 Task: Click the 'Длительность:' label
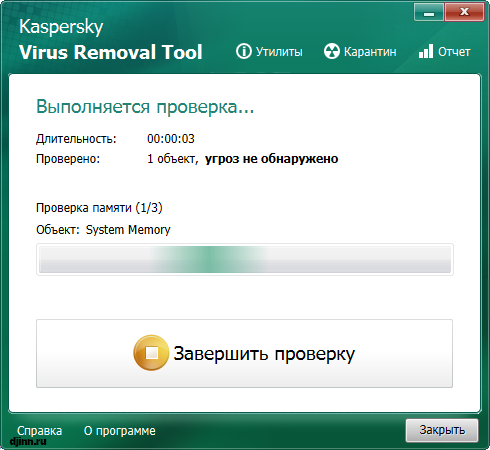76,139
